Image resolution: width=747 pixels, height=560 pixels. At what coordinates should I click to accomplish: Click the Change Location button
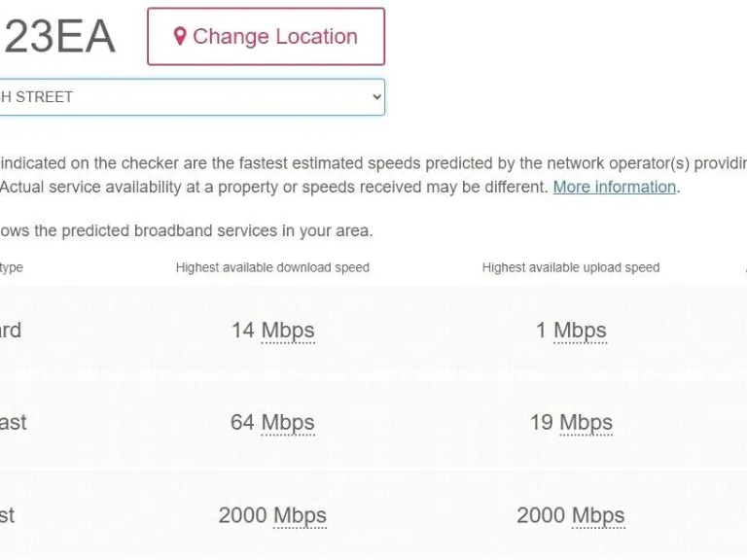pyautogui.click(x=266, y=37)
